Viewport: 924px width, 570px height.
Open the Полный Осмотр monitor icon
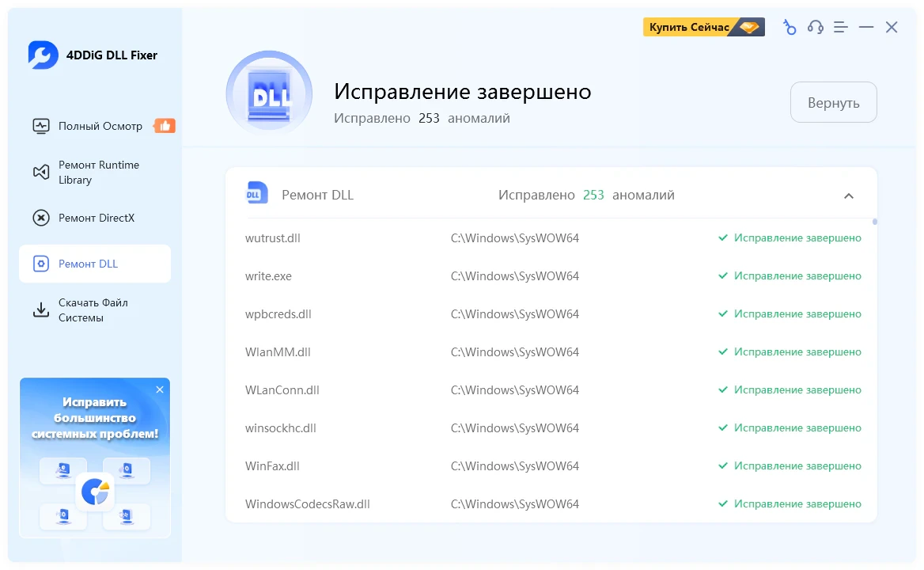[41, 126]
